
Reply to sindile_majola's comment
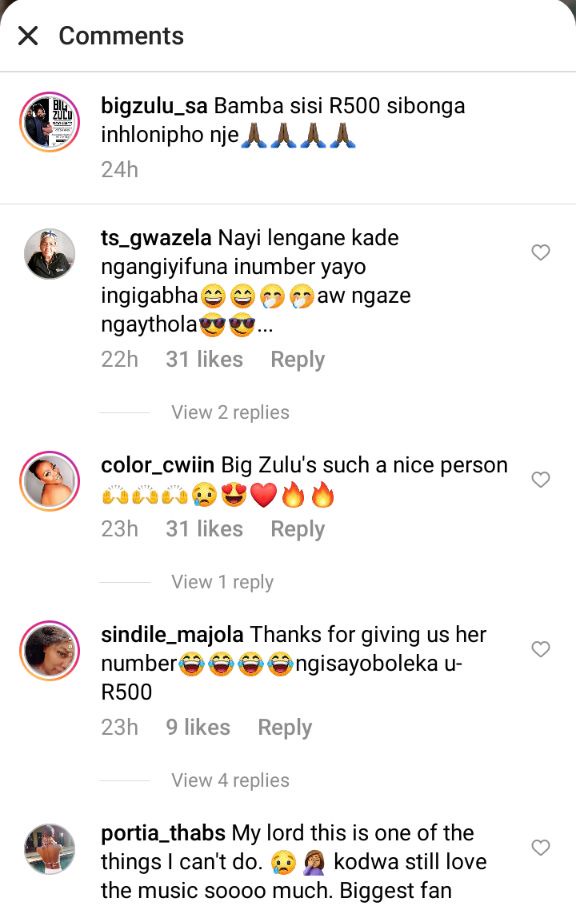[285, 727]
